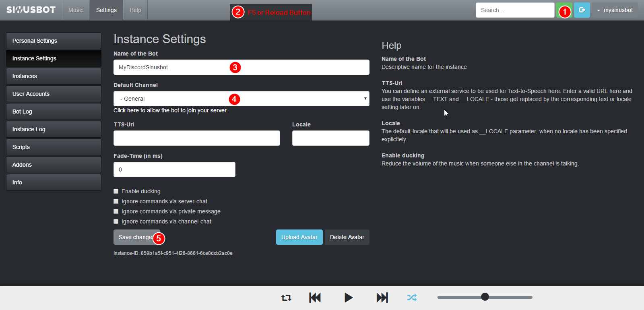Image resolution: width=644 pixels, height=310 pixels.
Task: Tick Ignore commands via private message
Action: 116,211
